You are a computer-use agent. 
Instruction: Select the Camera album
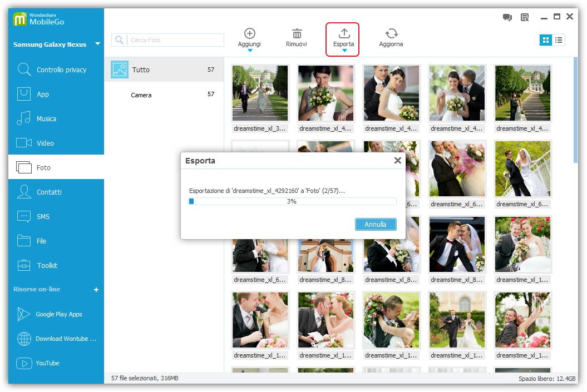click(164, 95)
